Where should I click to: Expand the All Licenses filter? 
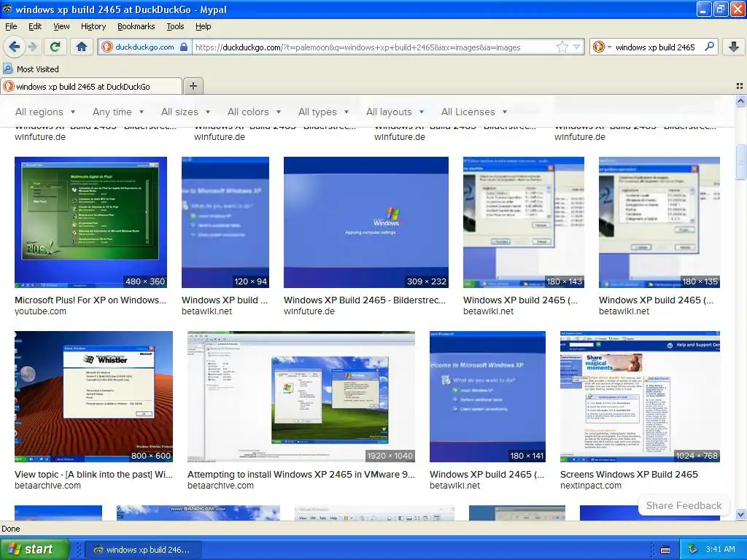[474, 112]
